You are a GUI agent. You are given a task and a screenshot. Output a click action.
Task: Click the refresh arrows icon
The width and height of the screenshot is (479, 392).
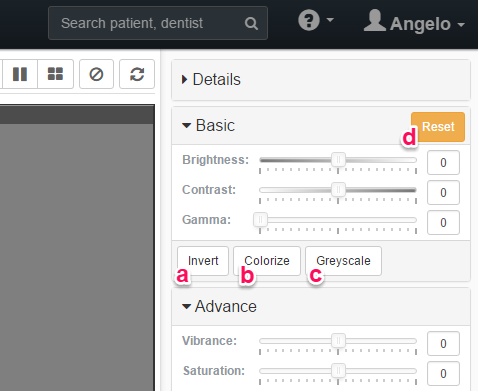pos(137,74)
